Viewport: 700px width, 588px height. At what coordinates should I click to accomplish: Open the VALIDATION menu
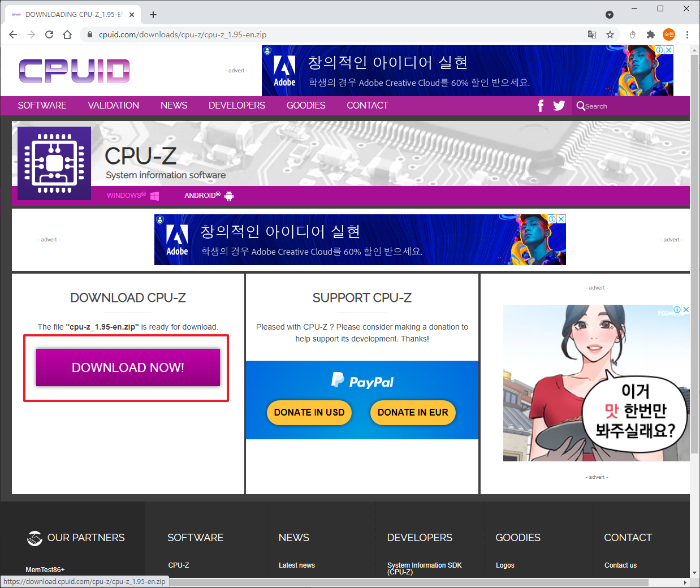coord(113,106)
